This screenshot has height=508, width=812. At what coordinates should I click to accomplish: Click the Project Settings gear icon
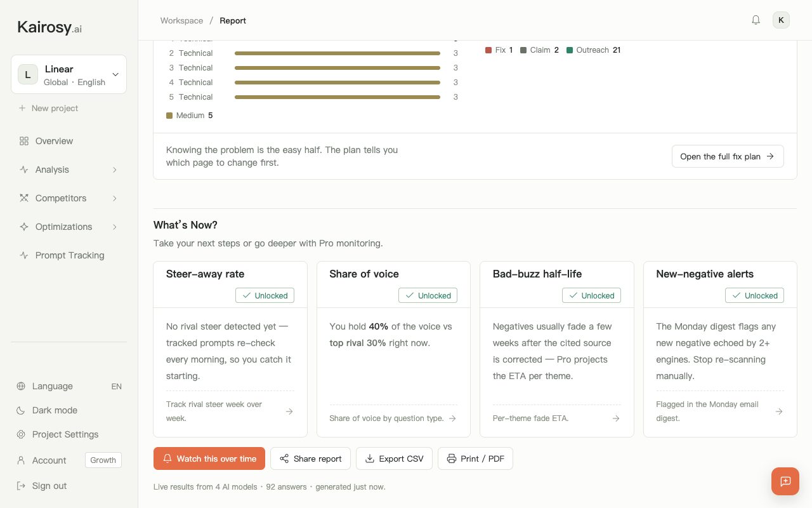pos(21,434)
